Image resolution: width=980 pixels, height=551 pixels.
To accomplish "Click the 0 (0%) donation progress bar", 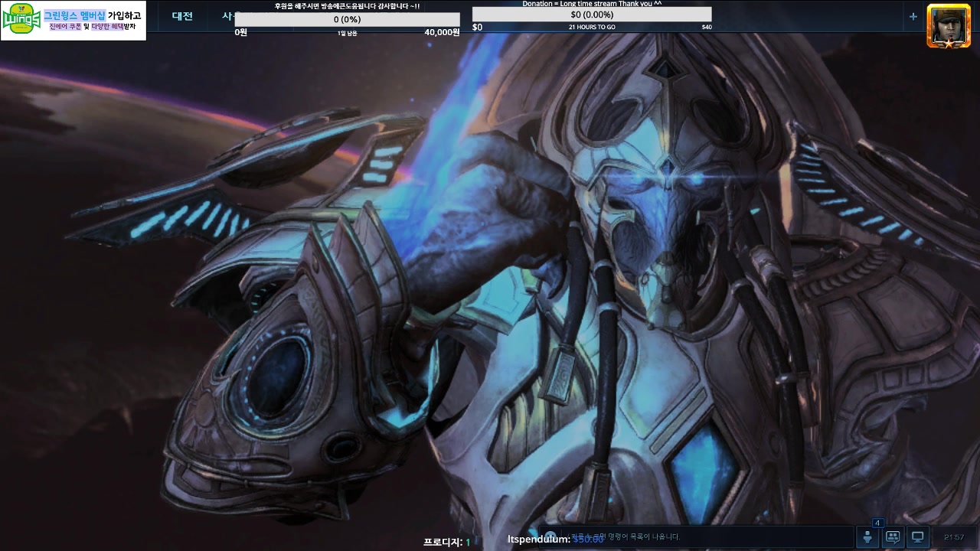I will coord(347,20).
